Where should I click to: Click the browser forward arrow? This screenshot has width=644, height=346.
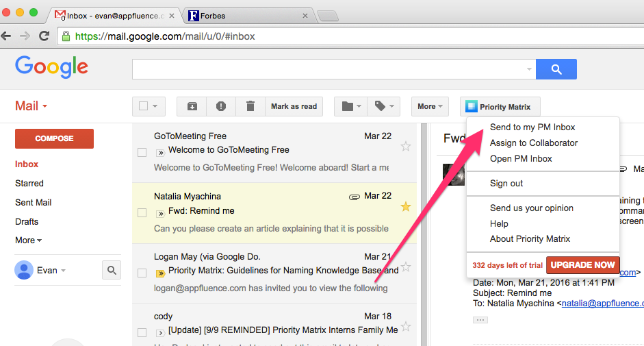click(25, 36)
